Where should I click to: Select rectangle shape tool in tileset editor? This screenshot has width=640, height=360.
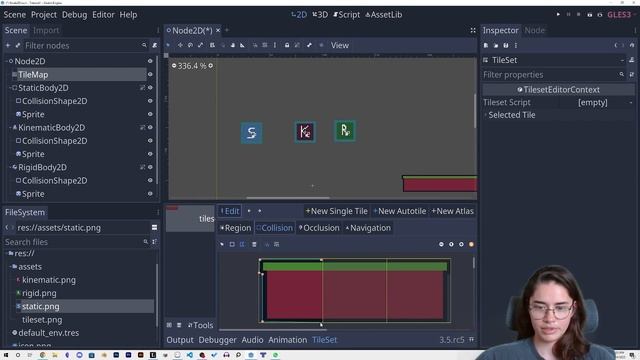[x=232, y=244]
